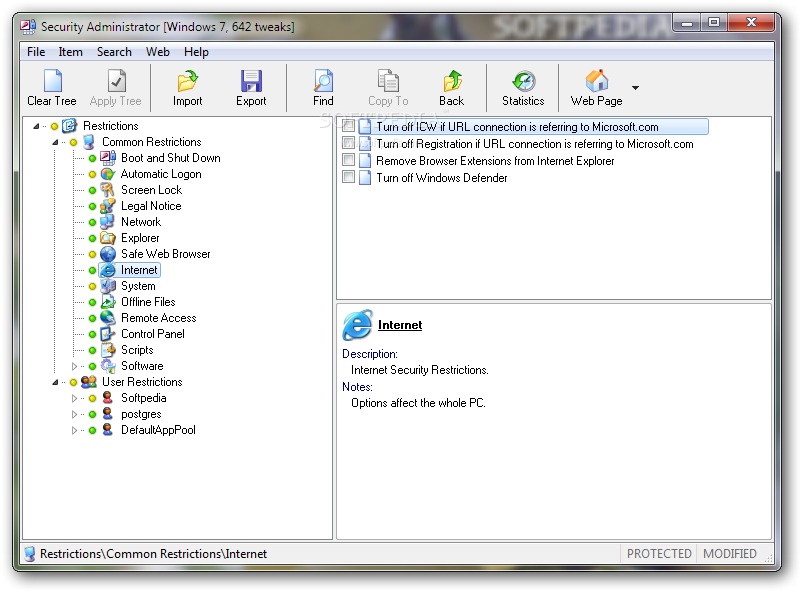Select the Screen Lock keys icon

click(108, 190)
